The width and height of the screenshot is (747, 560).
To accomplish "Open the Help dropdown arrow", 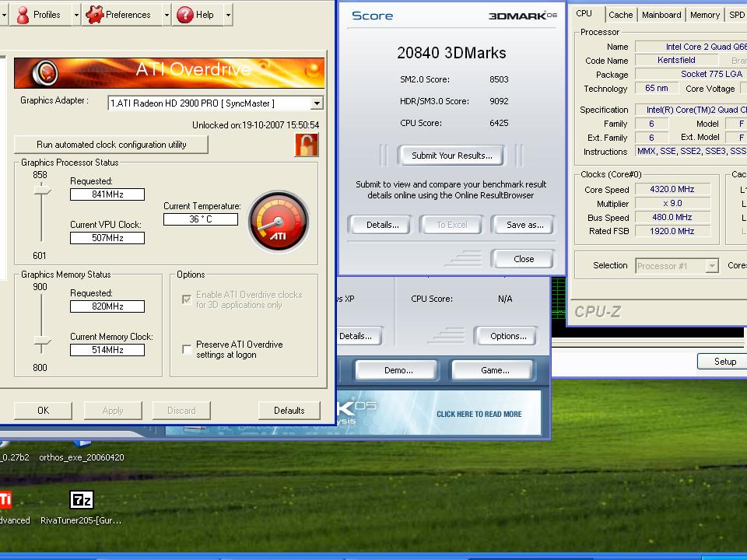I will click(x=228, y=15).
